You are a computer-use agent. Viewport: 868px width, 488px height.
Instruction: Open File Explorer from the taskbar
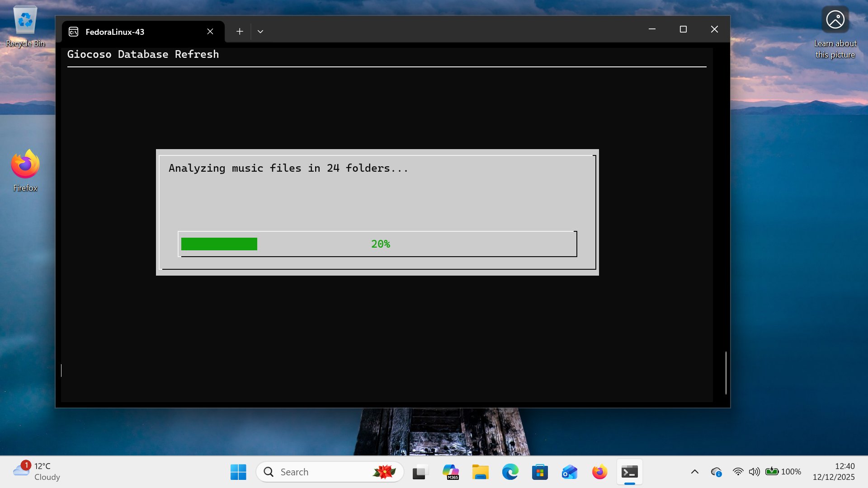[x=480, y=472]
